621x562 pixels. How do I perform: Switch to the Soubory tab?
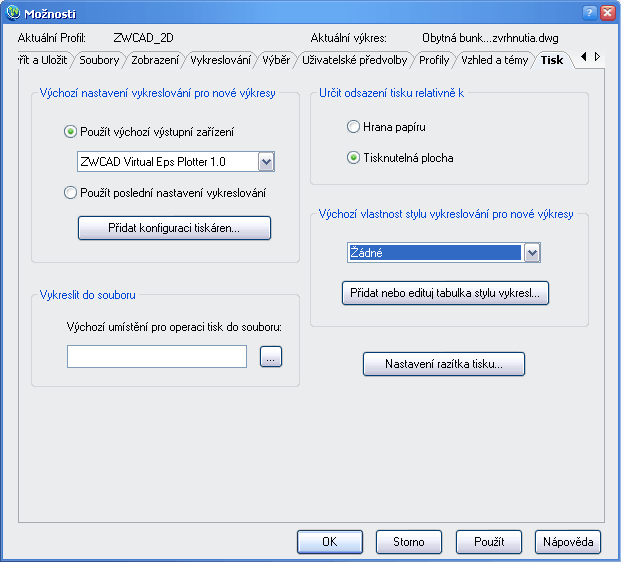tap(99, 60)
